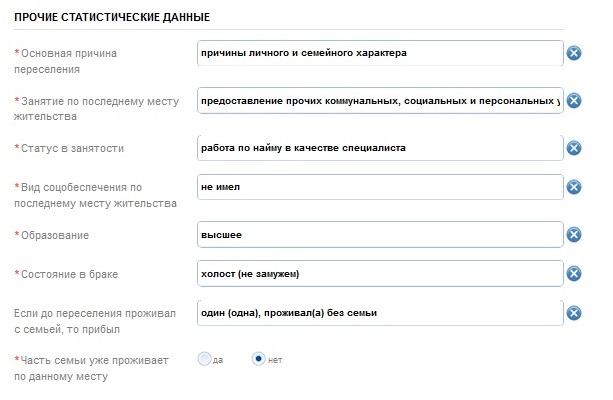Viewport: 613px width, 400px height.
Task: Click inside the 'один (одна), проживал(а) без семьи' field
Action: 380,313
